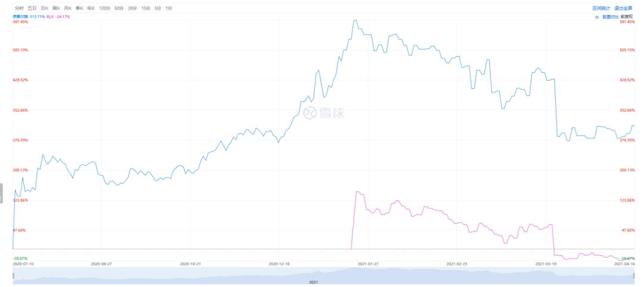The width and height of the screenshot is (644, 287).
Task: Select the 60分 interval
Action: 119,8
